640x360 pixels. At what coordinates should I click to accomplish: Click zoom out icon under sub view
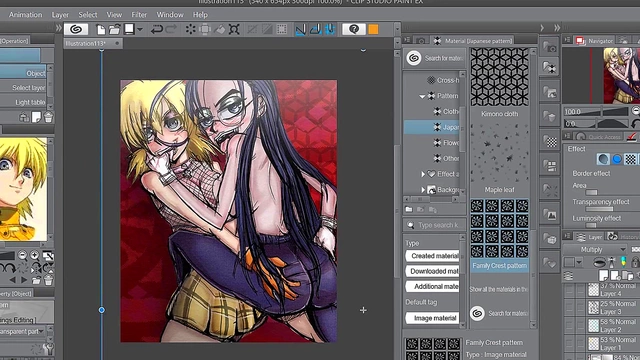(22, 256)
